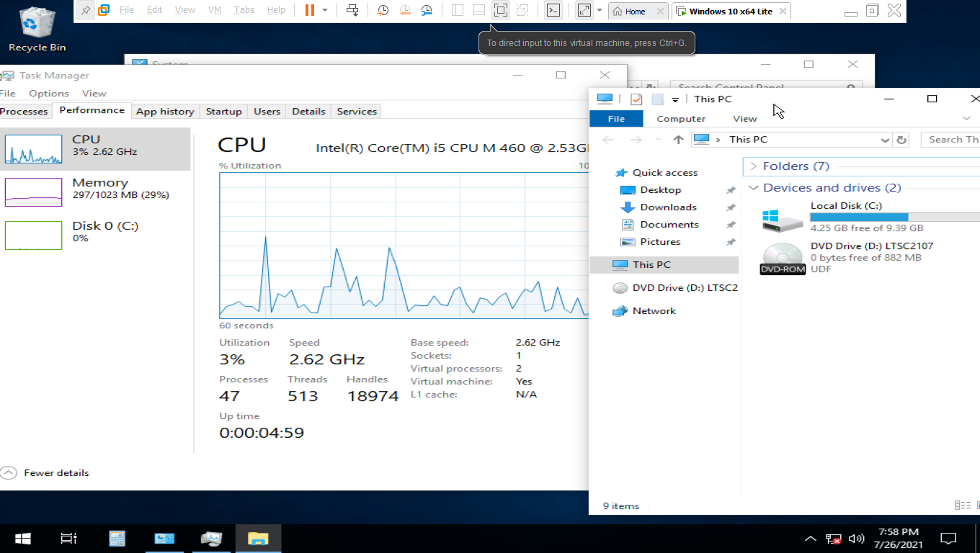Open the stretch options dropdown arrow
Screen dimensions: 980x553
coord(599,10)
